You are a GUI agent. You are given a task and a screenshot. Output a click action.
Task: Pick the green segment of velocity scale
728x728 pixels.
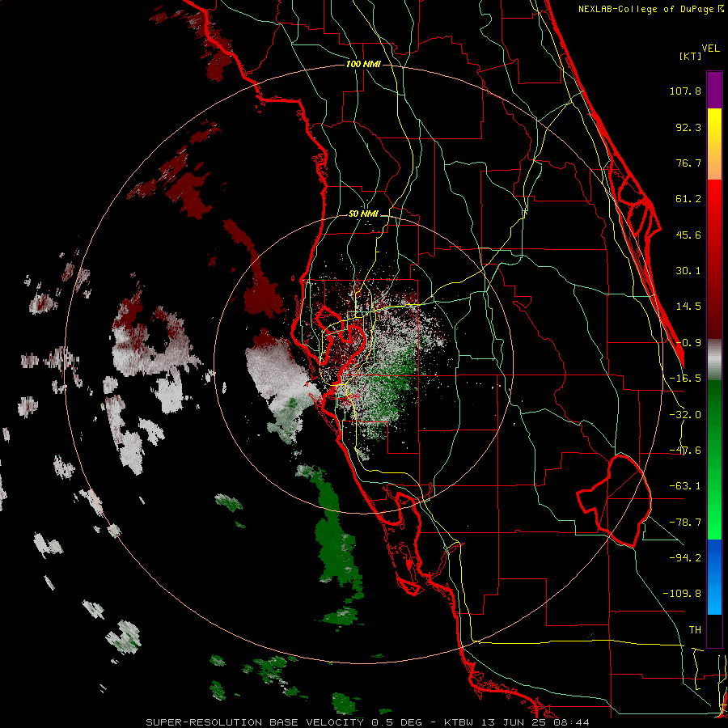point(714,459)
